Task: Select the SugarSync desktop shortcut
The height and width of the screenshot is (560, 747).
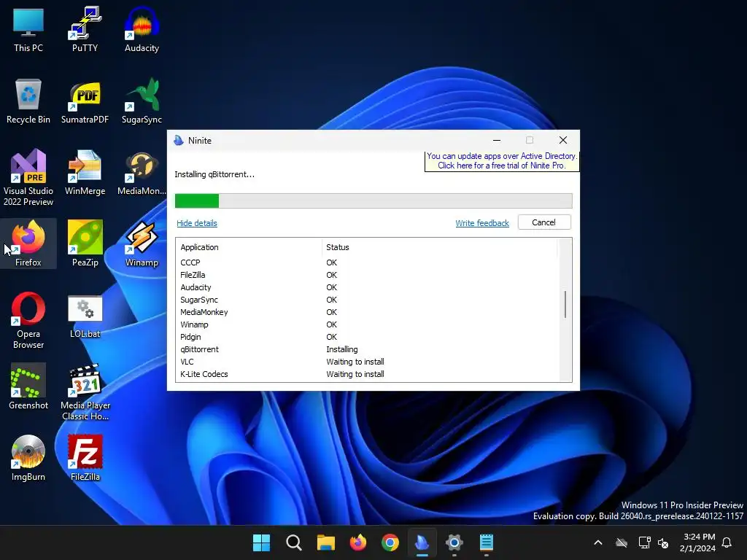Action: click(x=142, y=101)
